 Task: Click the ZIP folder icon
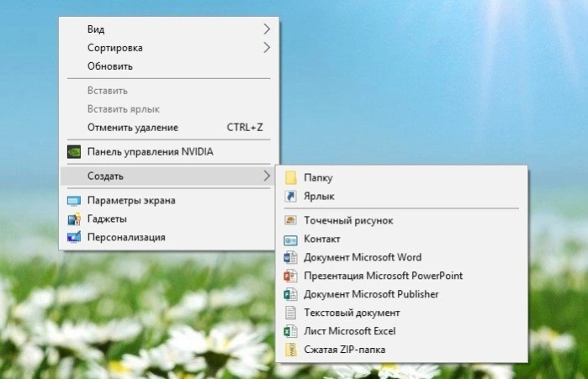tap(290, 350)
